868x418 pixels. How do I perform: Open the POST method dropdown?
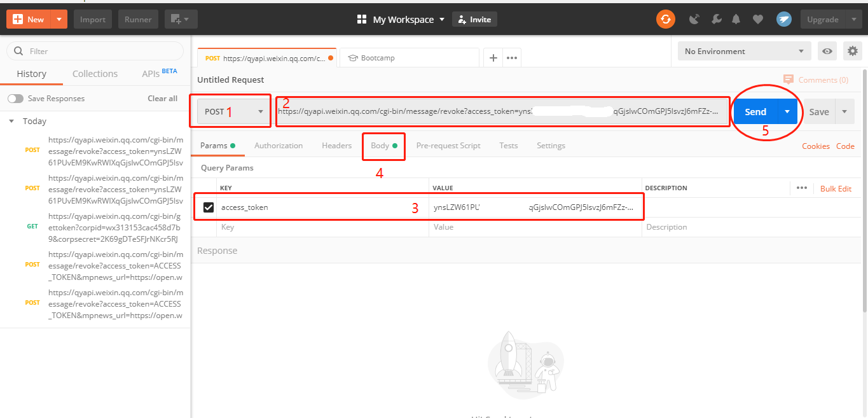(233, 111)
